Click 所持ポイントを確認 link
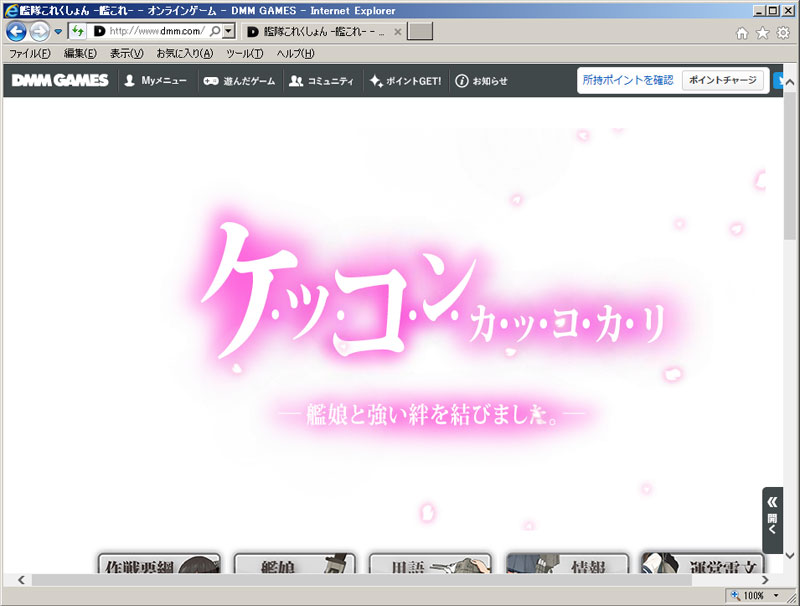800x606 pixels. (x=628, y=80)
